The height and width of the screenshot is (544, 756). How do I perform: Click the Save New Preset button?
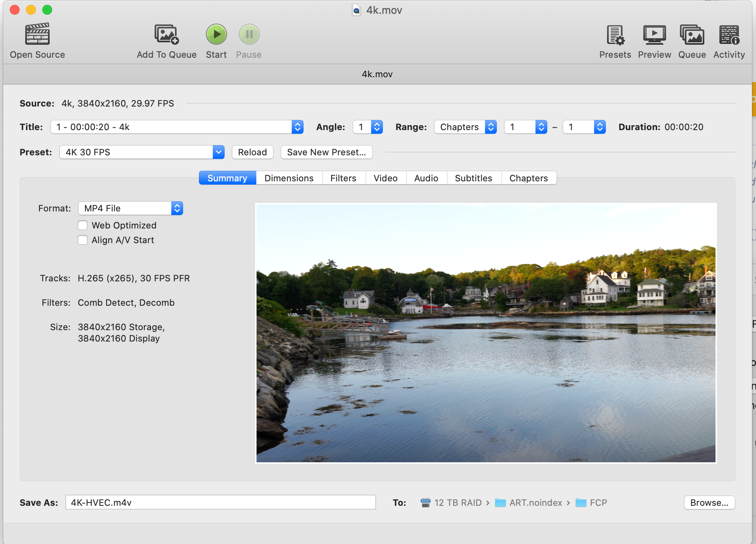coord(326,152)
